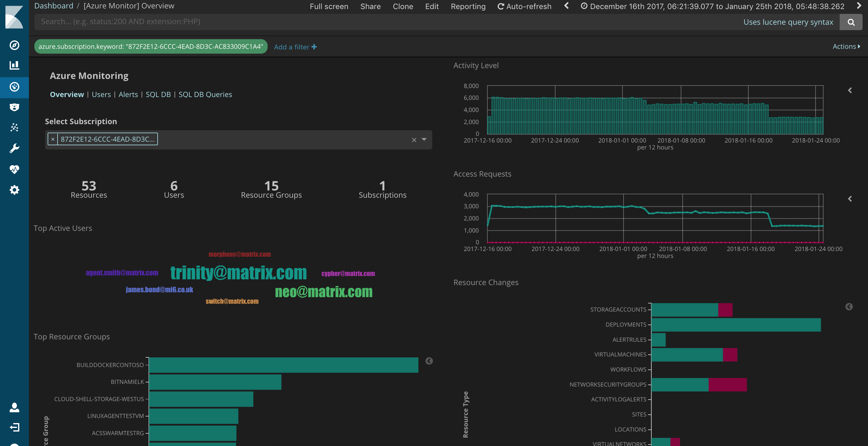Image resolution: width=868 pixels, height=446 pixels.
Task: Click neo@matrix.com in the tag cloud
Action: point(324,292)
